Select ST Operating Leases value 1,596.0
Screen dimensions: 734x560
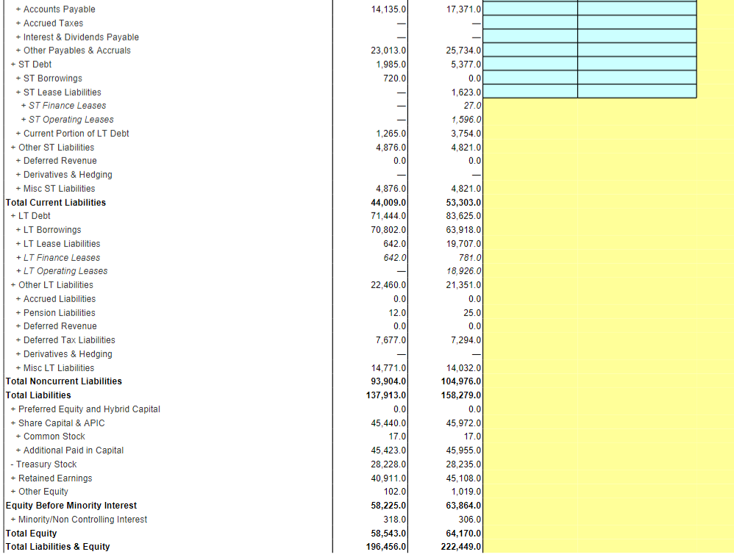click(x=466, y=120)
